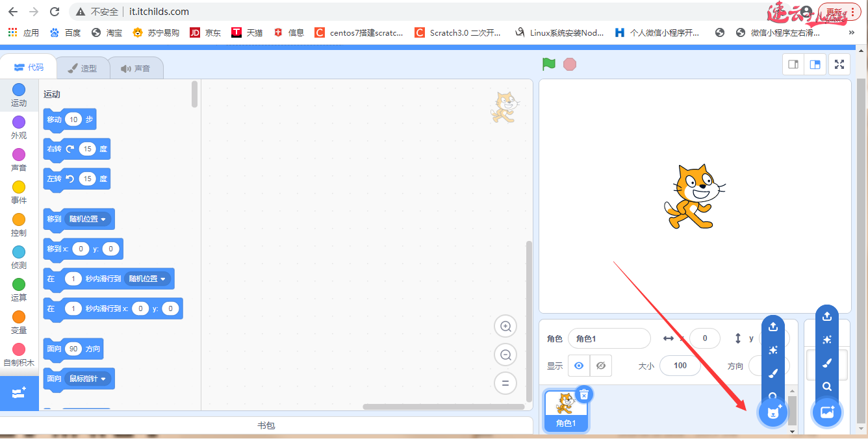This screenshot has height=439, width=868.
Task: Delete 角色1 using its trash badge
Action: pos(583,394)
